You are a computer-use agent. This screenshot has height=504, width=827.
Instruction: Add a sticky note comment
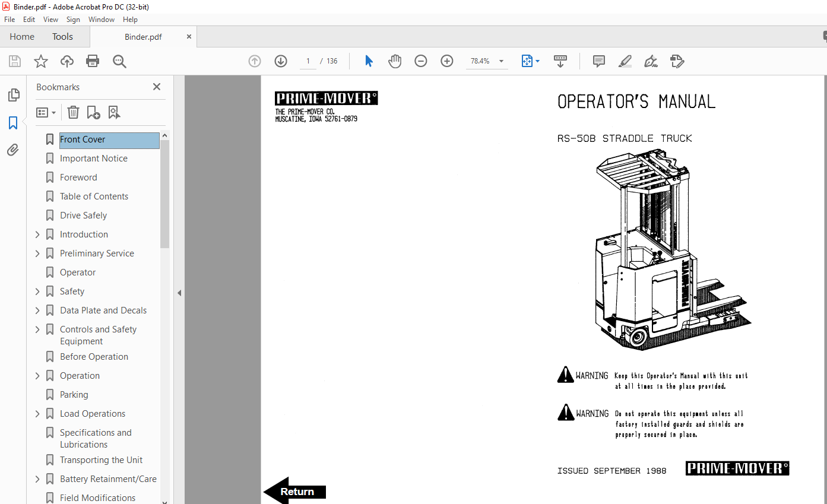pyautogui.click(x=599, y=61)
